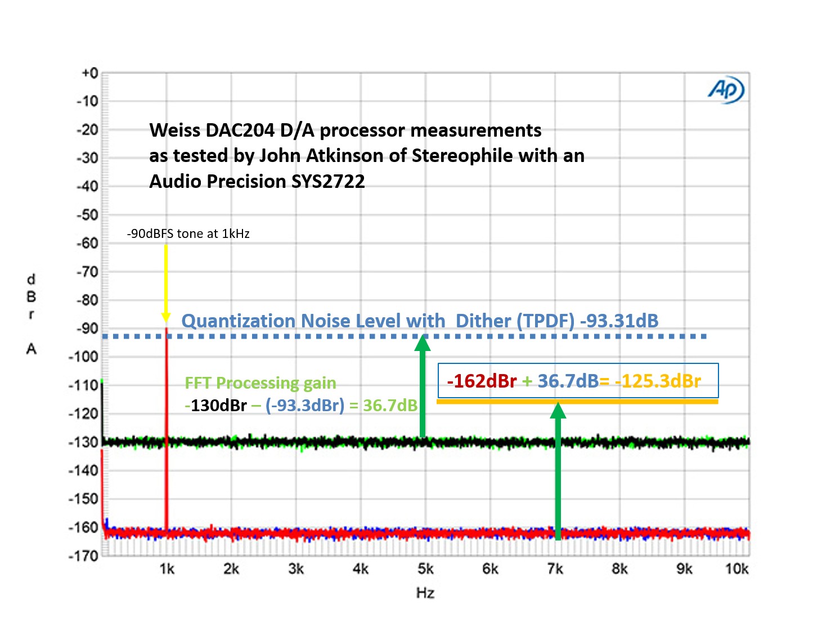Click the 10k label on frequency axis

(736, 569)
